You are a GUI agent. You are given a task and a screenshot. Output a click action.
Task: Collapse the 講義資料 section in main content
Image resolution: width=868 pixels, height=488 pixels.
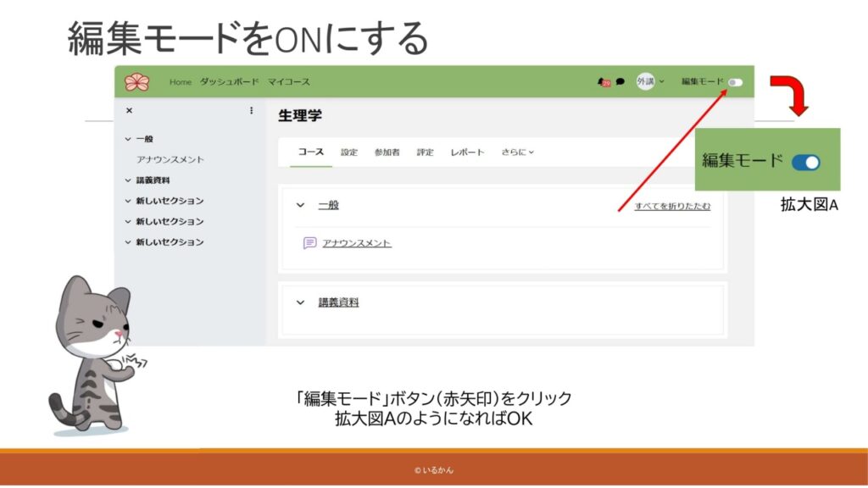300,302
